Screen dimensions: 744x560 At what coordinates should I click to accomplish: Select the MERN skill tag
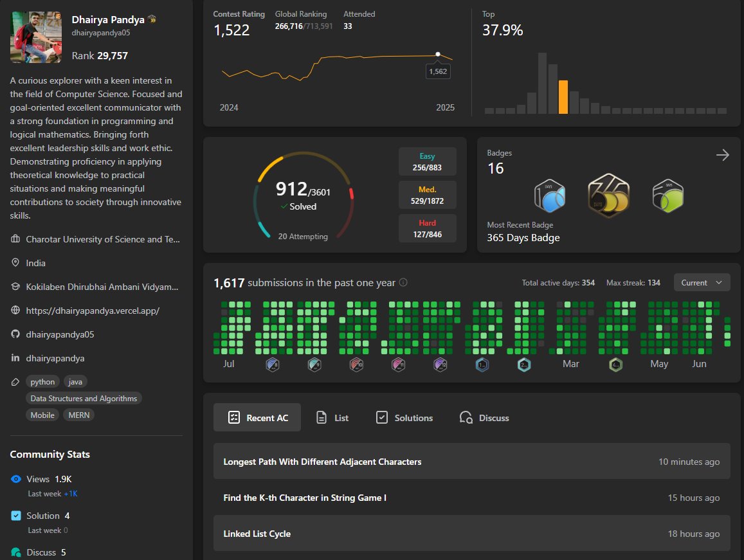[x=78, y=415]
